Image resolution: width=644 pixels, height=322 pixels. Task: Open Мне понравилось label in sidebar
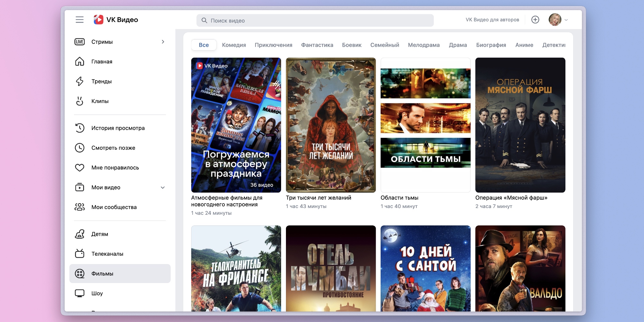(115, 167)
